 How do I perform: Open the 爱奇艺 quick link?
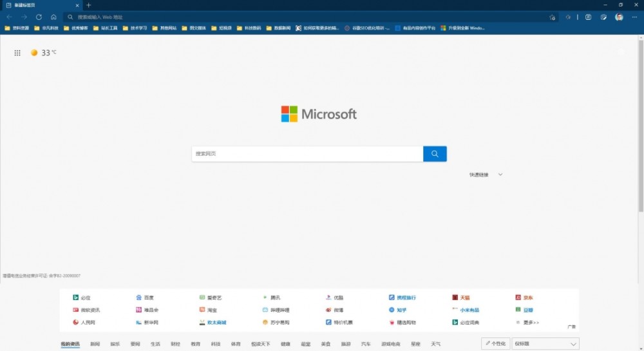(x=211, y=298)
